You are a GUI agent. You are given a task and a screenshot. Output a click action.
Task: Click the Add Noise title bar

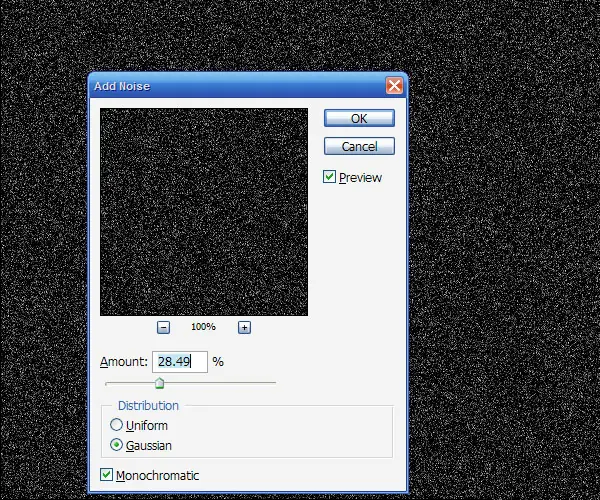237,86
